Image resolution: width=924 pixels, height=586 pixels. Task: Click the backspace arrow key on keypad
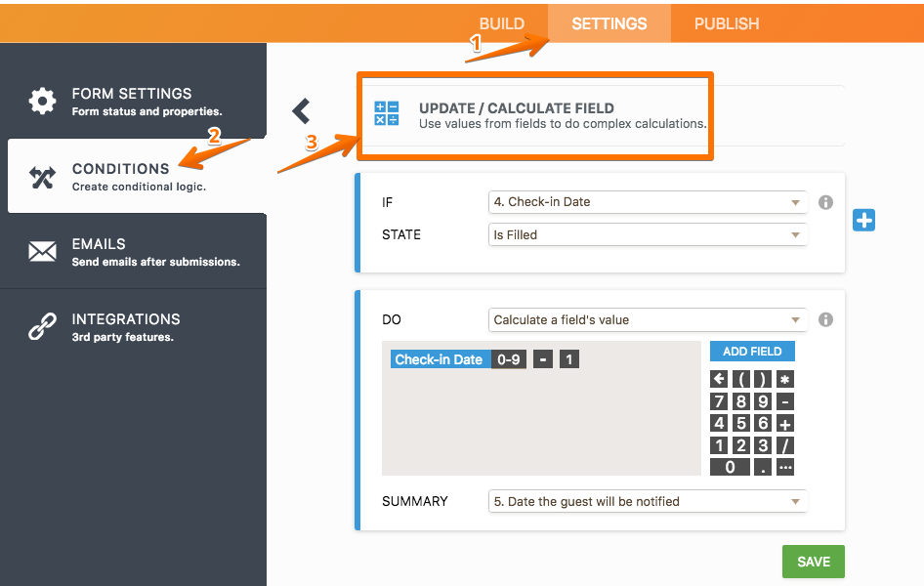click(719, 379)
